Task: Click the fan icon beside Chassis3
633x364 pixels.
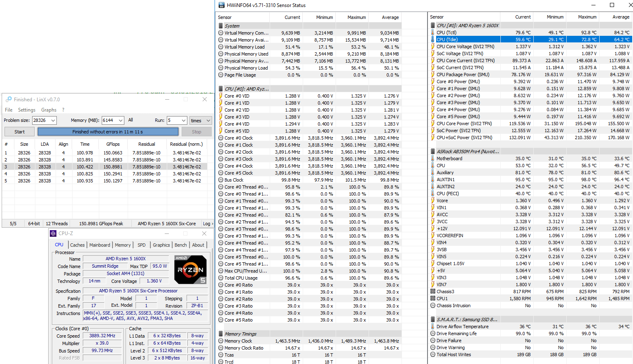Action: click(433, 292)
